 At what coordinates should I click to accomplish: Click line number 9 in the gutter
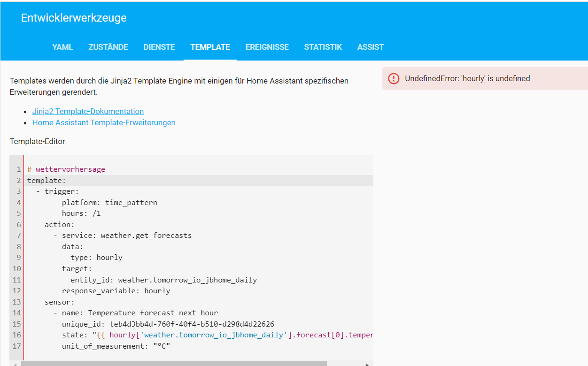pyautogui.click(x=19, y=258)
